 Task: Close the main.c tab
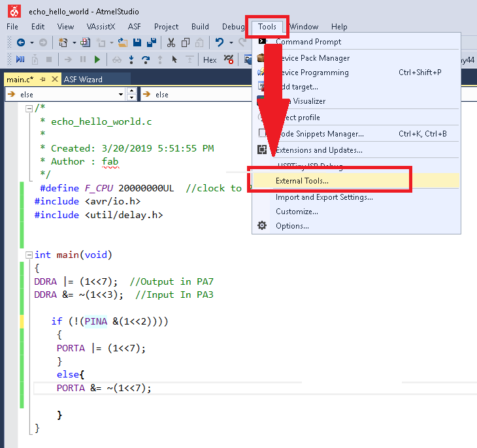[55, 79]
